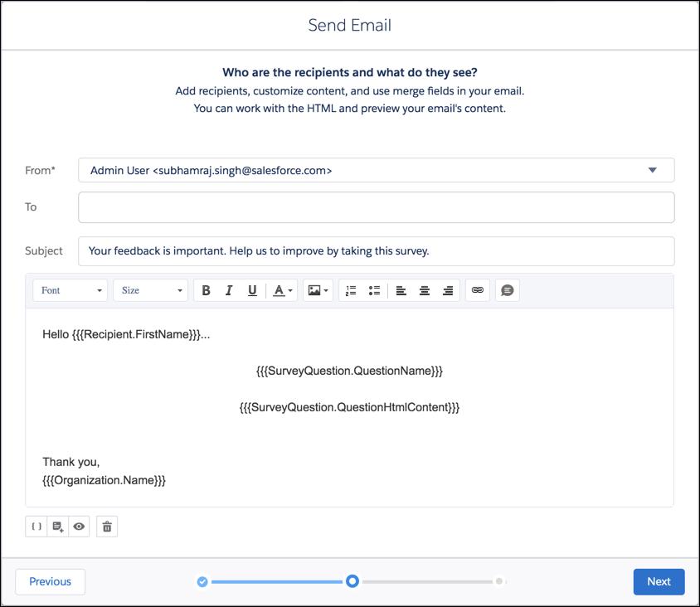Align text to the center

425,290
